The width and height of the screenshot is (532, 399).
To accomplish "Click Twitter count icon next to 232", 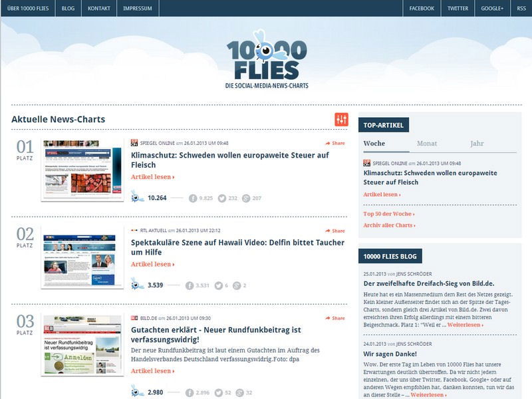I will click(x=222, y=198).
